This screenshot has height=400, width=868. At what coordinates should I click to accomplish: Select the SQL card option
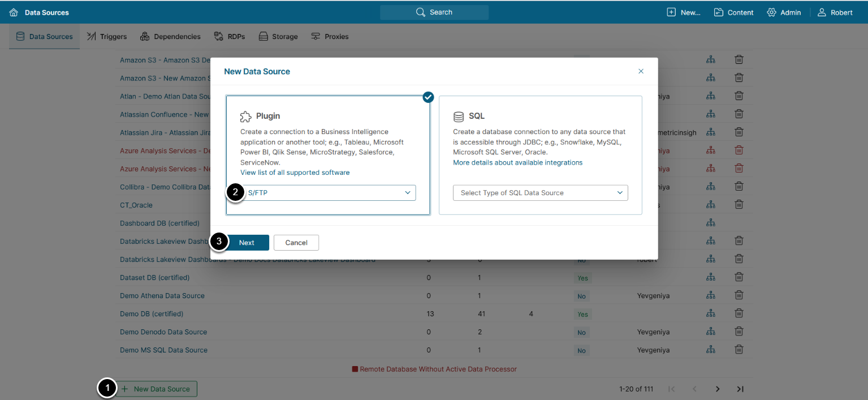coord(540,136)
